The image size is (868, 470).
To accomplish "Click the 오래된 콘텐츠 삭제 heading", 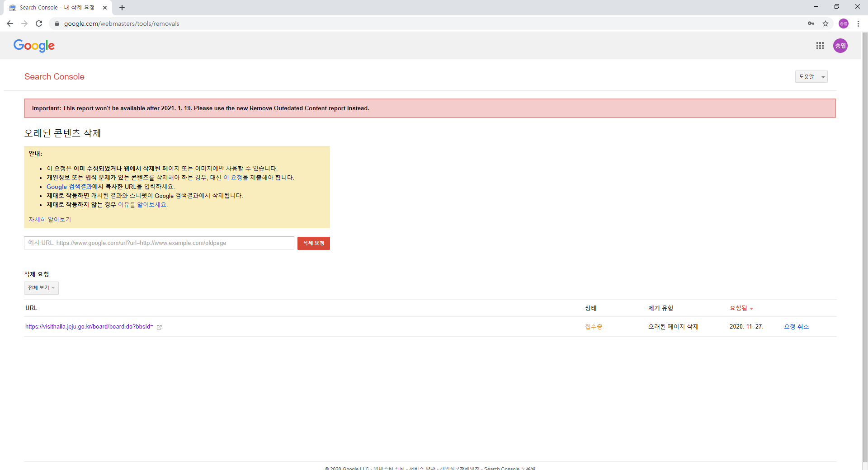I will click(x=62, y=133).
